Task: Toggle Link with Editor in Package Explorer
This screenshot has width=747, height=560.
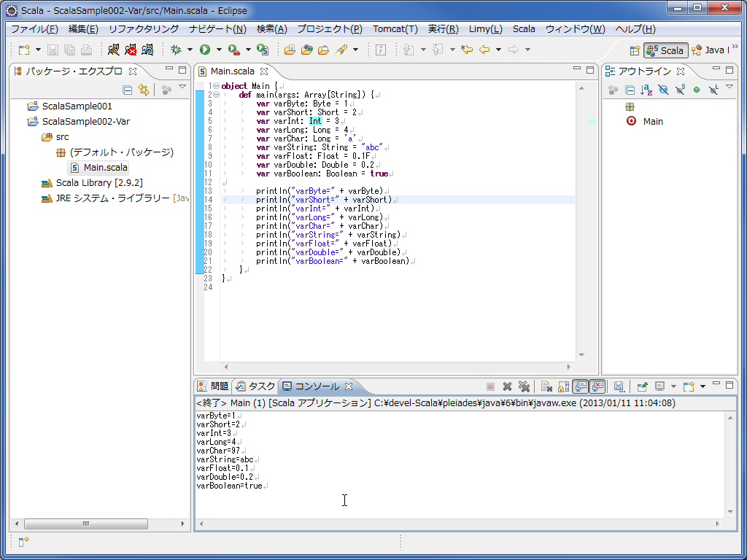Action: pos(144,90)
